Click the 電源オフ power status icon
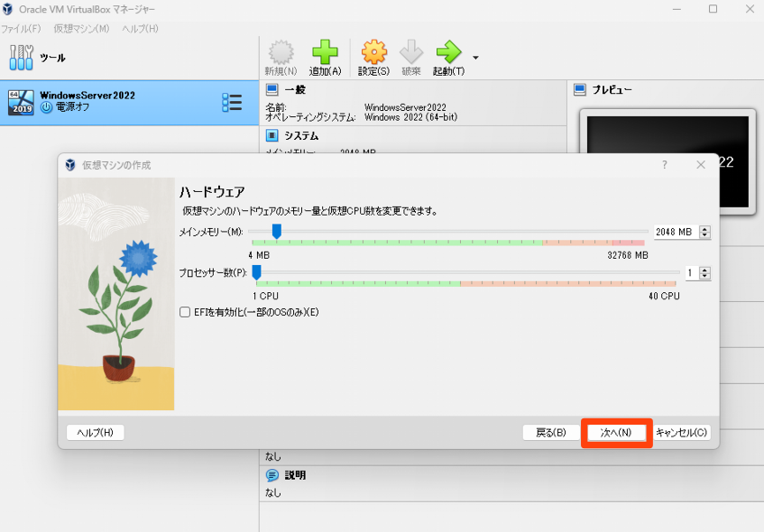Screen dimensions: 764x532 click(46, 107)
